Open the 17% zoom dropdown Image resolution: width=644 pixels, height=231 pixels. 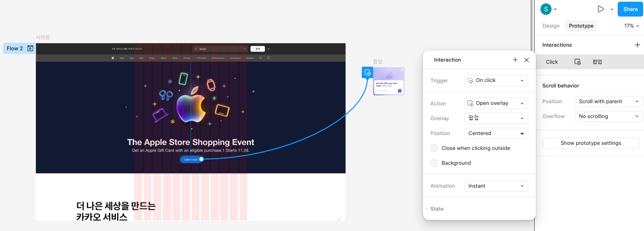pos(632,26)
